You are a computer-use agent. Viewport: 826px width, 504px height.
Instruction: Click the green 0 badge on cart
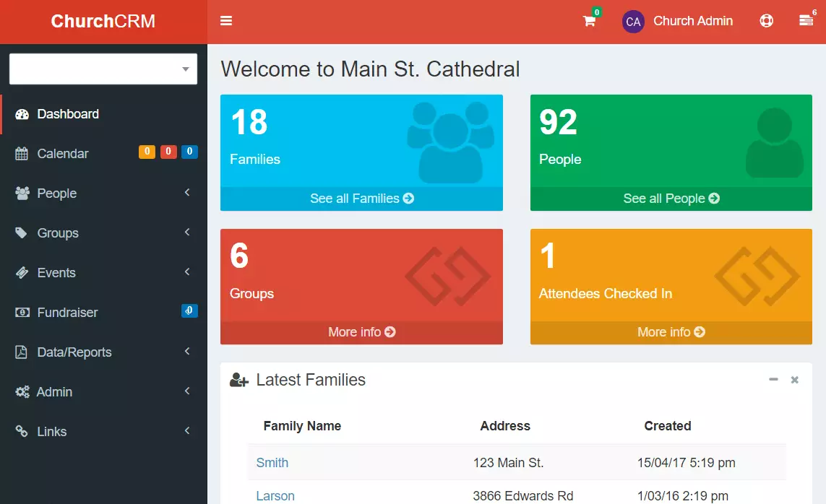596,12
